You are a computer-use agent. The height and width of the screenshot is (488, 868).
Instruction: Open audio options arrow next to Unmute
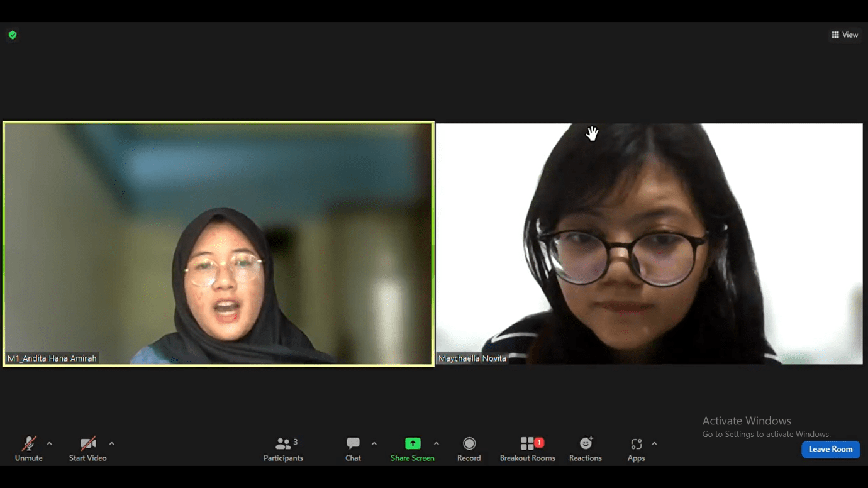pos(50,443)
